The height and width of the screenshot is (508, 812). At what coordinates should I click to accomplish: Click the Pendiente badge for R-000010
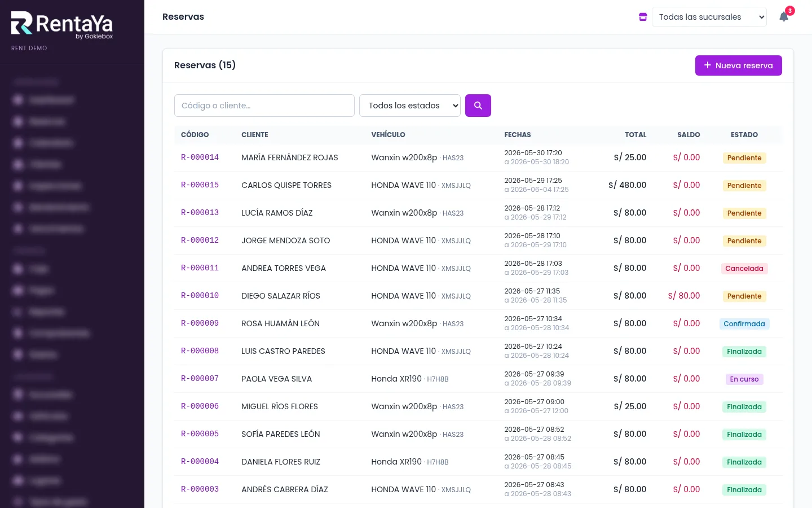[744, 296]
